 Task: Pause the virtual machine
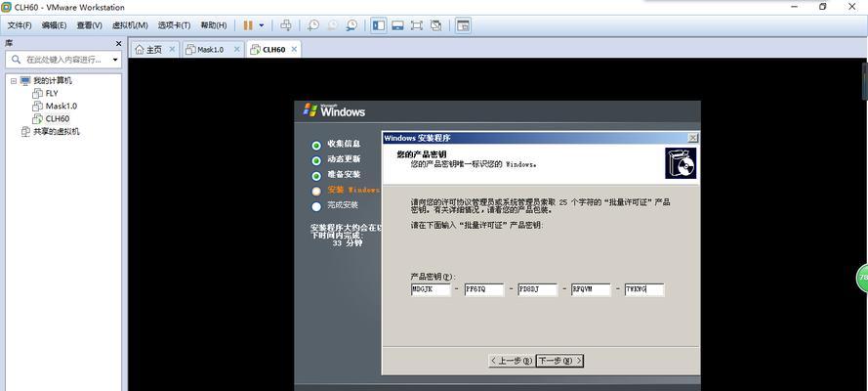(248, 25)
